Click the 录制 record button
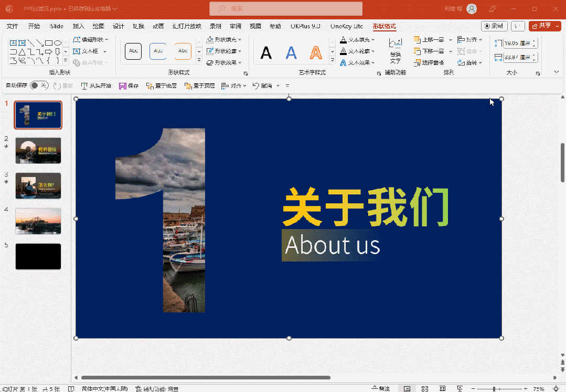This screenshot has width=566, height=392. point(494,26)
